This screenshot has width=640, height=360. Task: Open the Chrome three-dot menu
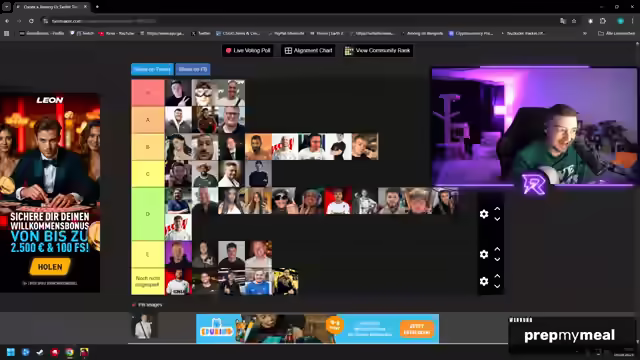coord(633,21)
